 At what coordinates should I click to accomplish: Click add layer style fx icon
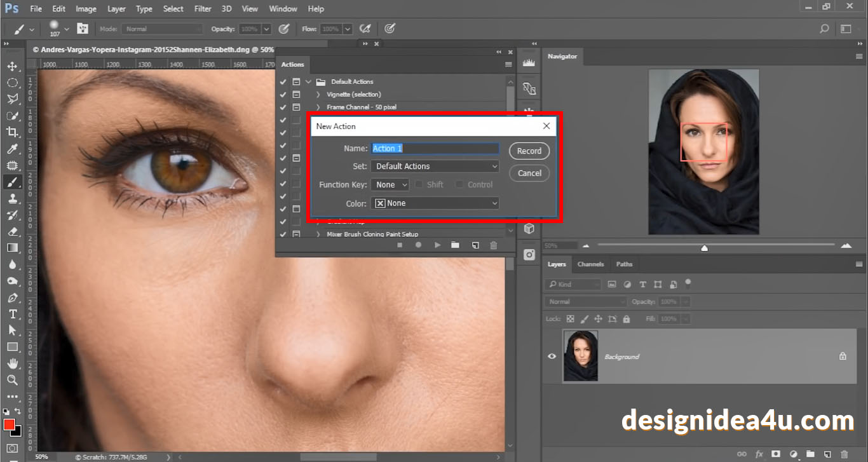tap(759, 454)
